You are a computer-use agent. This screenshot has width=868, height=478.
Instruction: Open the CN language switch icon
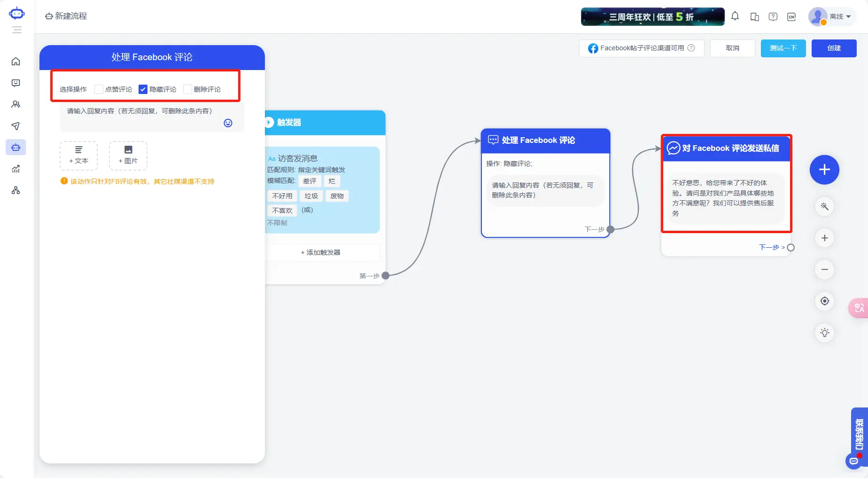pyautogui.click(x=791, y=16)
